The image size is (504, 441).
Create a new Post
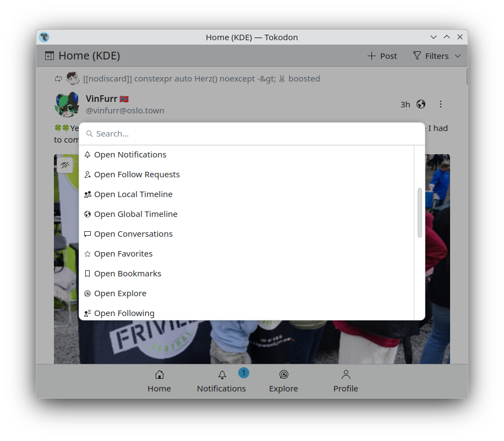click(x=382, y=56)
